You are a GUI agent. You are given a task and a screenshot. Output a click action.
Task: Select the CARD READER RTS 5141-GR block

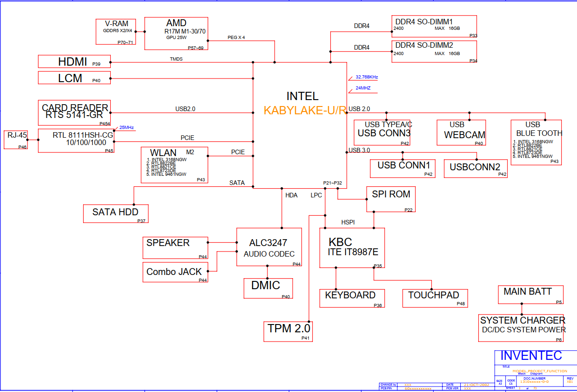pyautogui.click(x=74, y=112)
